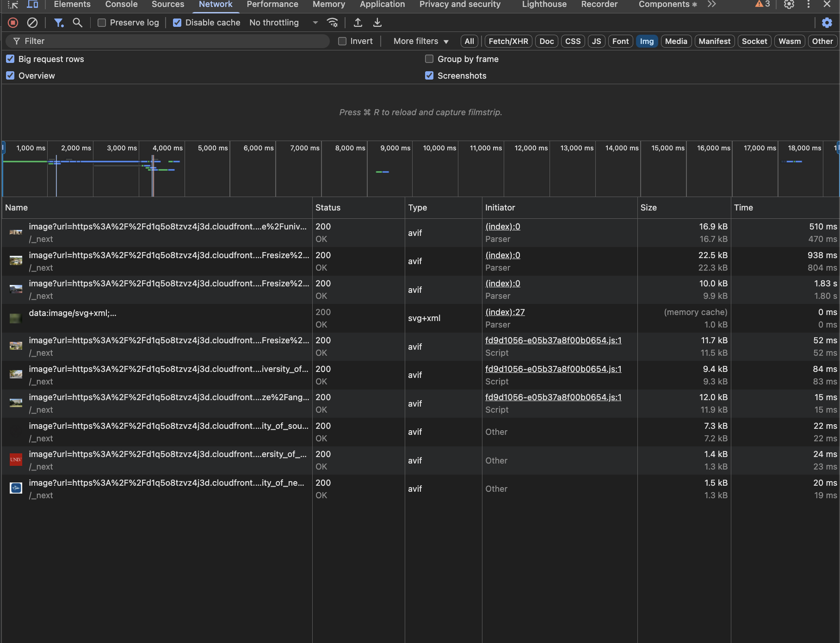Open network search magnifier
The width and height of the screenshot is (840, 643).
pos(78,23)
